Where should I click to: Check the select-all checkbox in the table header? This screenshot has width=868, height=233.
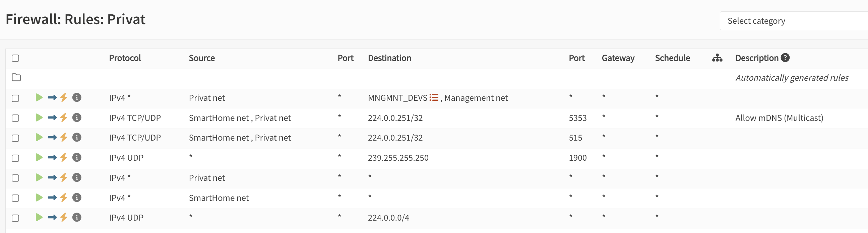click(x=15, y=58)
